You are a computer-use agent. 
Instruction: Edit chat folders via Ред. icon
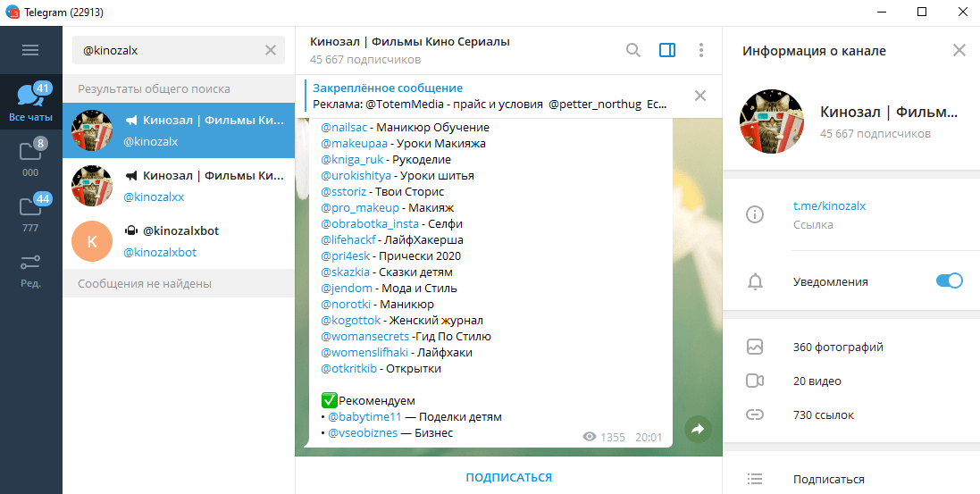pyautogui.click(x=30, y=268)
